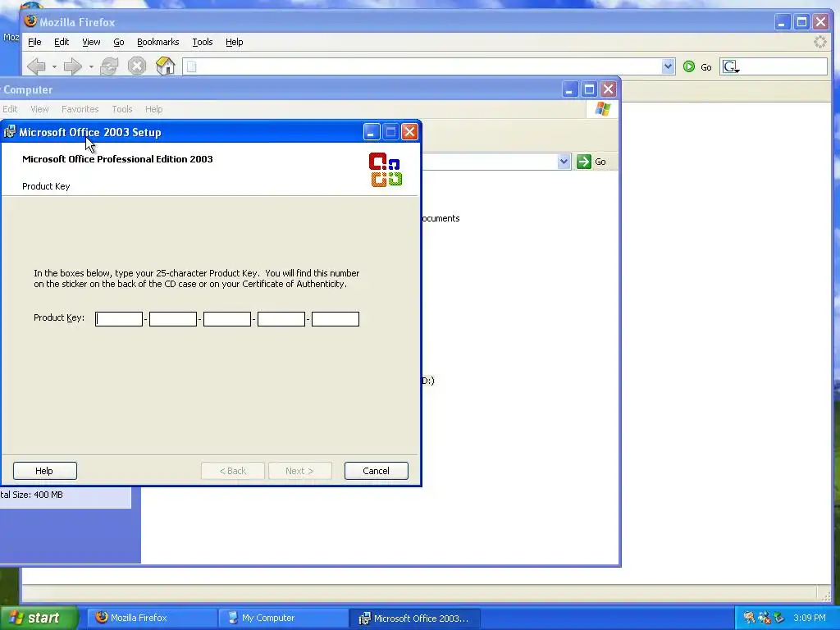The height and width of the screenshot is (630, 840).
Task: Click the Cancel button in Office Setup
Action: 376,471
